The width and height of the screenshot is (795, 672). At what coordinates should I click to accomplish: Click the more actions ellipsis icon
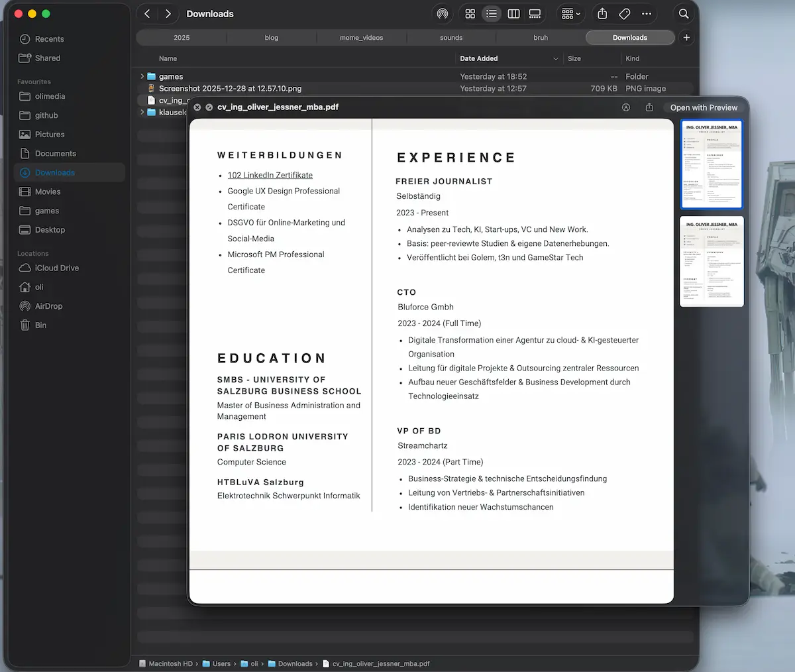click(x=646, y=13)
